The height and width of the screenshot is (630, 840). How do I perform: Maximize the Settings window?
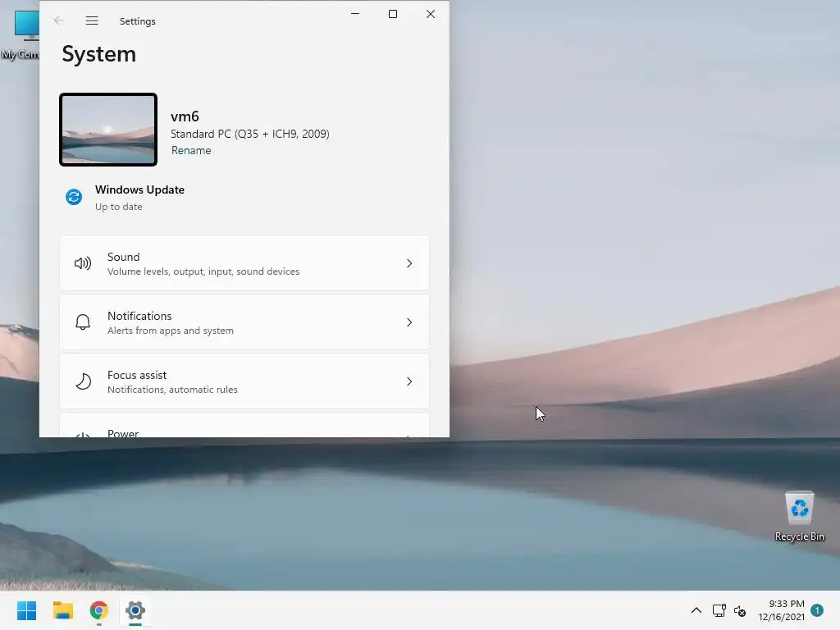(x=393, y=14)
